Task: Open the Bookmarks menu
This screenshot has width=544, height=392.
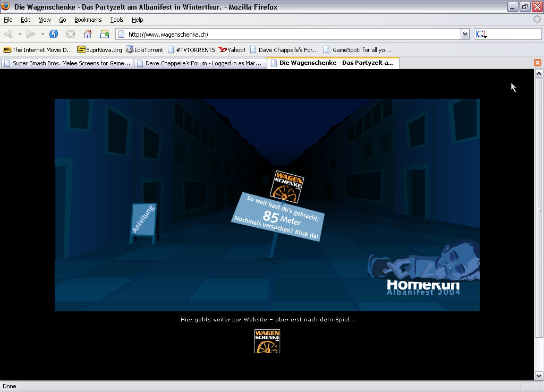Action: 88,20
